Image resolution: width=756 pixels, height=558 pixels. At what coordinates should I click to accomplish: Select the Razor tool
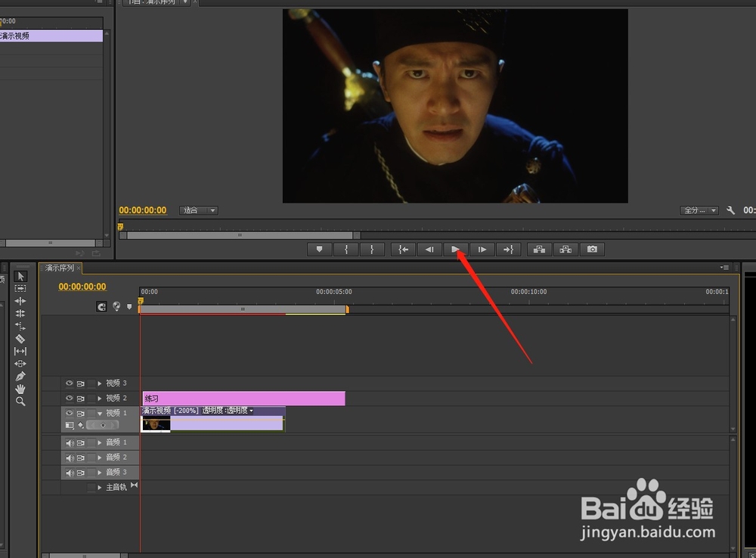(x=20, y=339)
